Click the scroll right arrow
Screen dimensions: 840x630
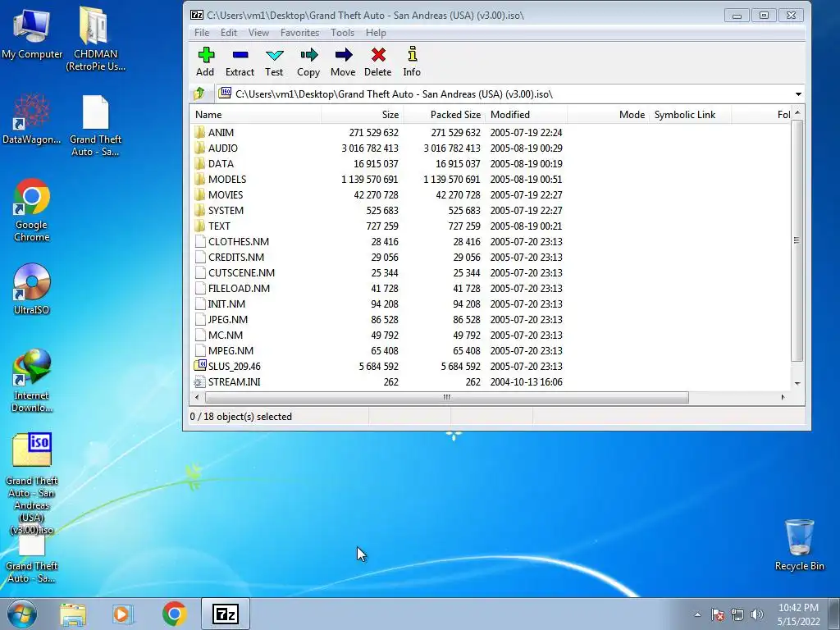coord(783,398)
